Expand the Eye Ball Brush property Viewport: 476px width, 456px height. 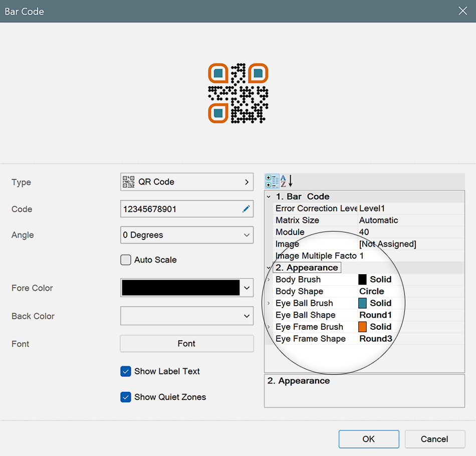[269, 303]
